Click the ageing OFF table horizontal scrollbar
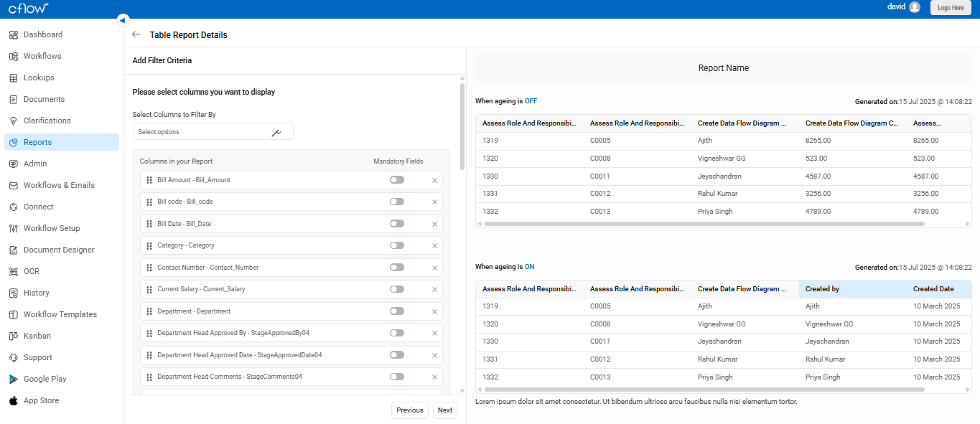980x424 pixels. 704,224
